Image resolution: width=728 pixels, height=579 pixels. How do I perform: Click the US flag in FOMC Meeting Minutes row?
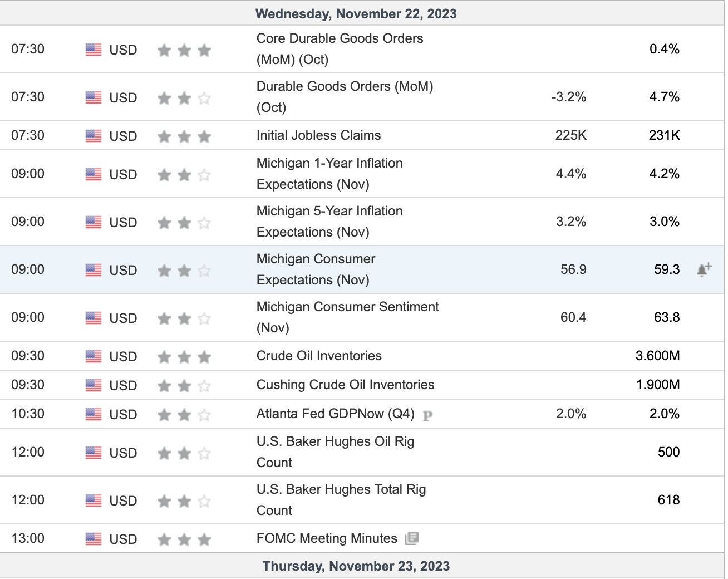click(x=94, y=539)
